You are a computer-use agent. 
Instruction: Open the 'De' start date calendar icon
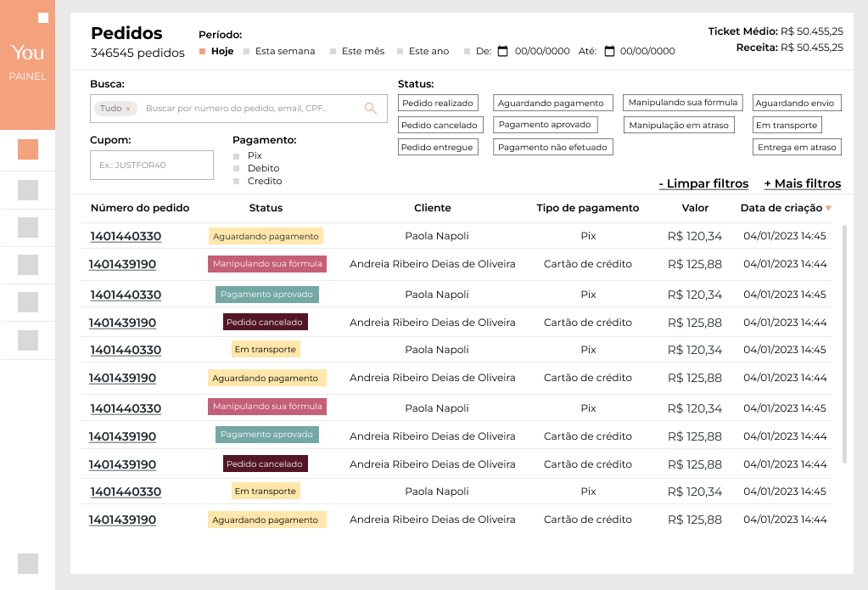(x=502, y=51)
